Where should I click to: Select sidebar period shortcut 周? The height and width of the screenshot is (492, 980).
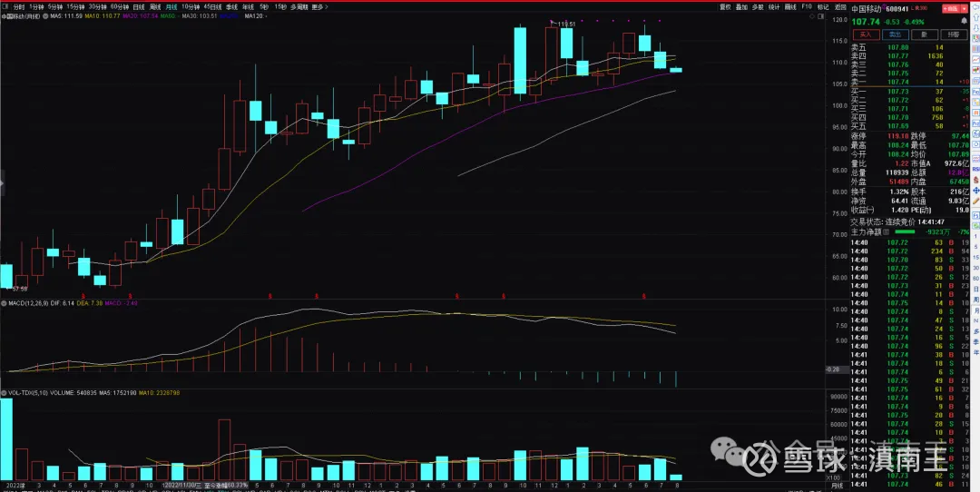975,300
